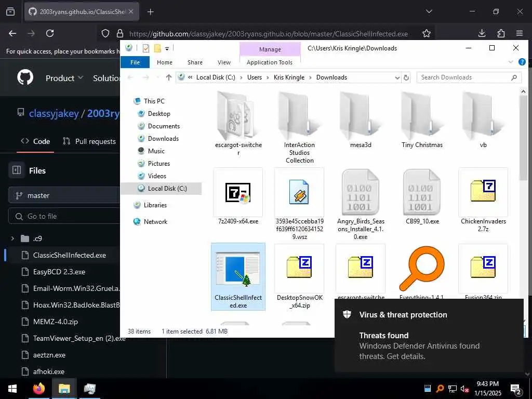Screen dimensions: 532x399
Task: Click the taskbar clock showing 9:43 PM
Action: click(487, 389)
